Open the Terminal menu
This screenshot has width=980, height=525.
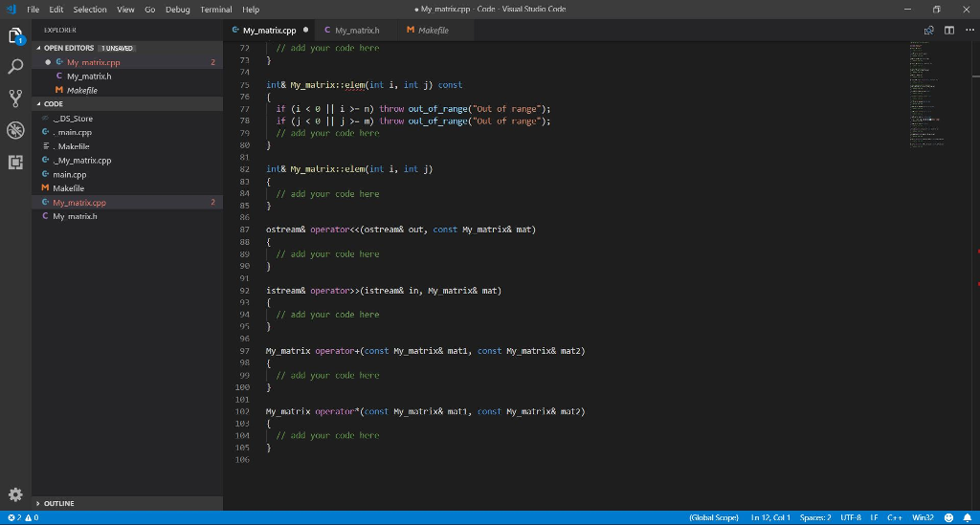[216, 10]
